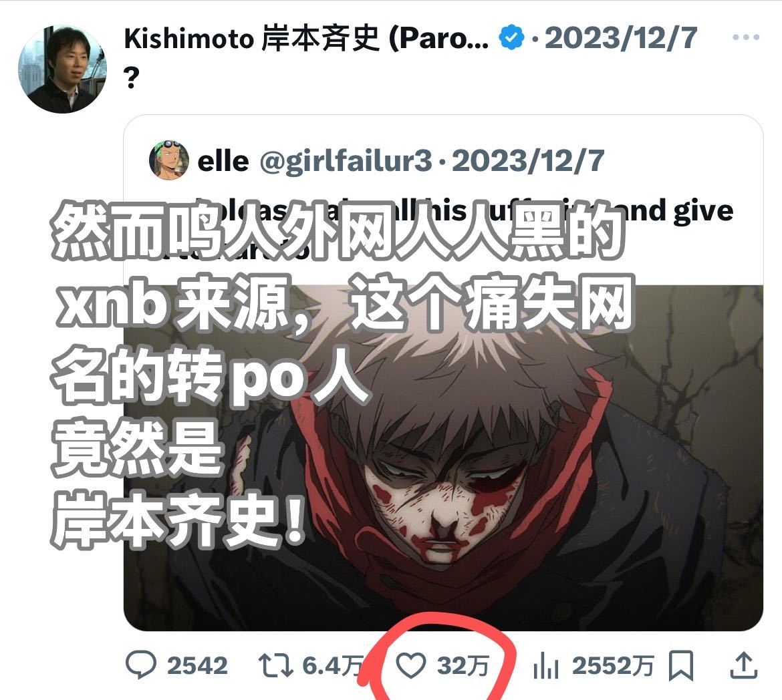Click the @girlfailur3 handle

tap(346, 161)
